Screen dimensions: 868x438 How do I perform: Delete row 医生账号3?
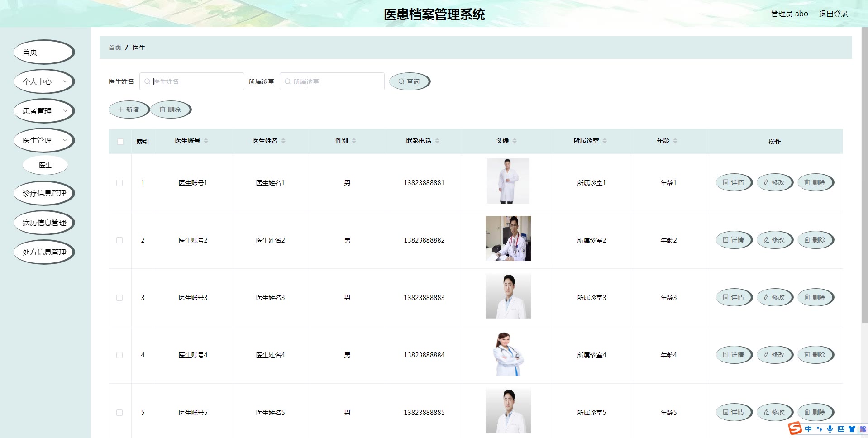[815, 297]
